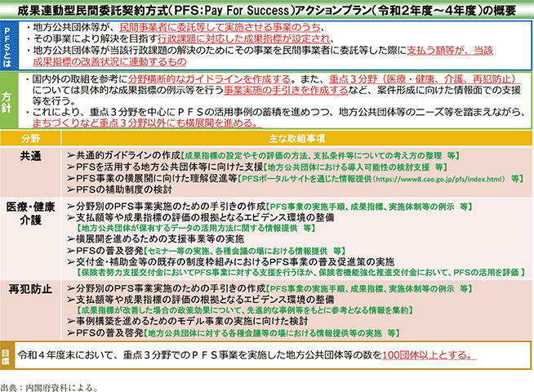534x392 pixels.
Task: Click source note '出典：内閣府資料による。'
Action: pos(49,388)
